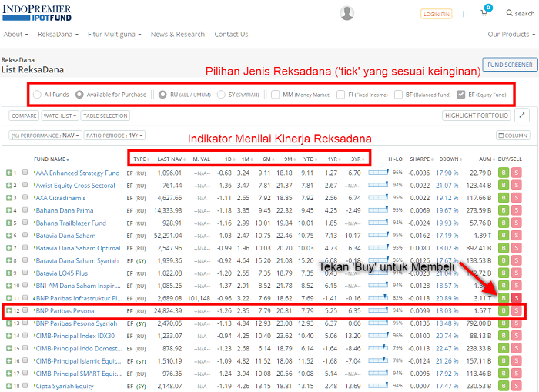Image resolution: width=539 pixels, height=392 pixels.
Task: Click buy B icon for Avrist Equity-Cross Sectoral
Action: [x=504, y=186]
